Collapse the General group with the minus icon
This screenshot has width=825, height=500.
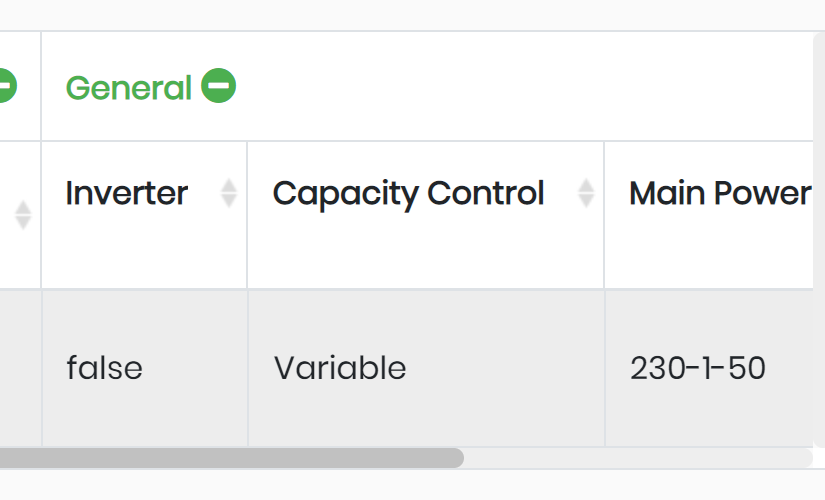click(218, 86)
